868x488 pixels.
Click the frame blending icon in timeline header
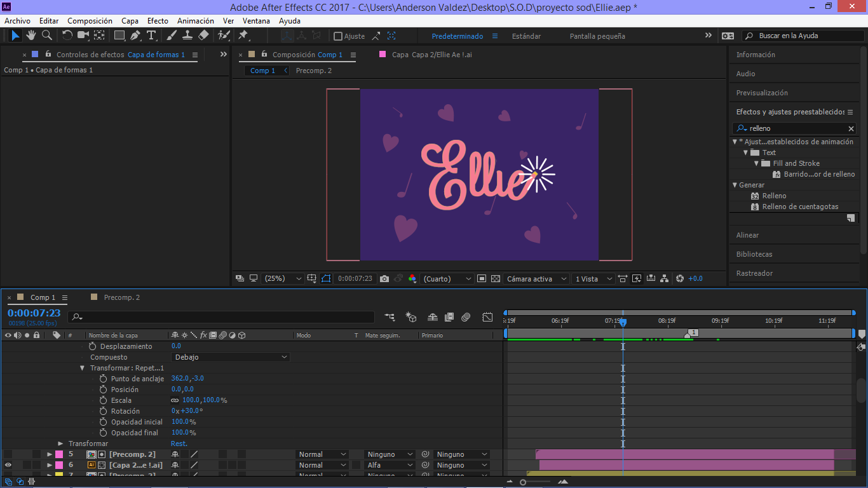pyautogui.click(x=449, y=316)
